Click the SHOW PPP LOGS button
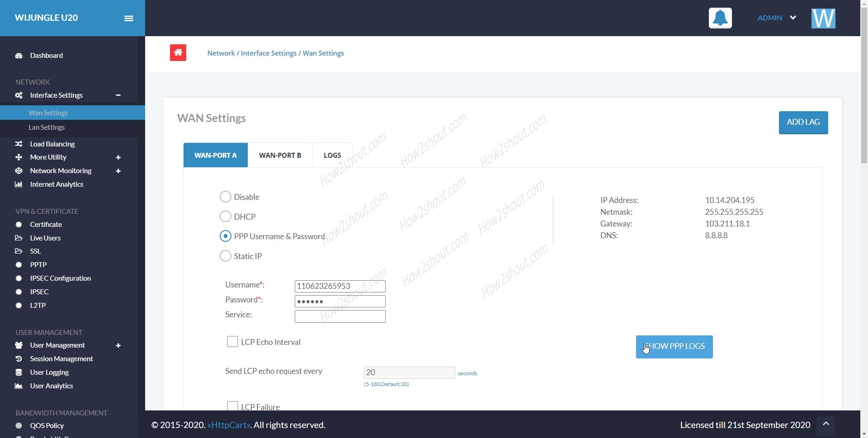 pos(674,347)
